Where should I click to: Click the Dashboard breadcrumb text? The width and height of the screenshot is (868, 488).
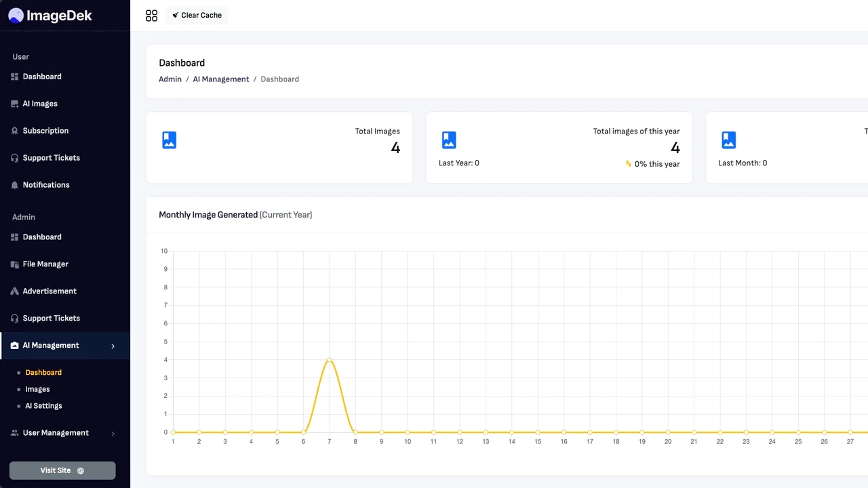click(280, 79)
